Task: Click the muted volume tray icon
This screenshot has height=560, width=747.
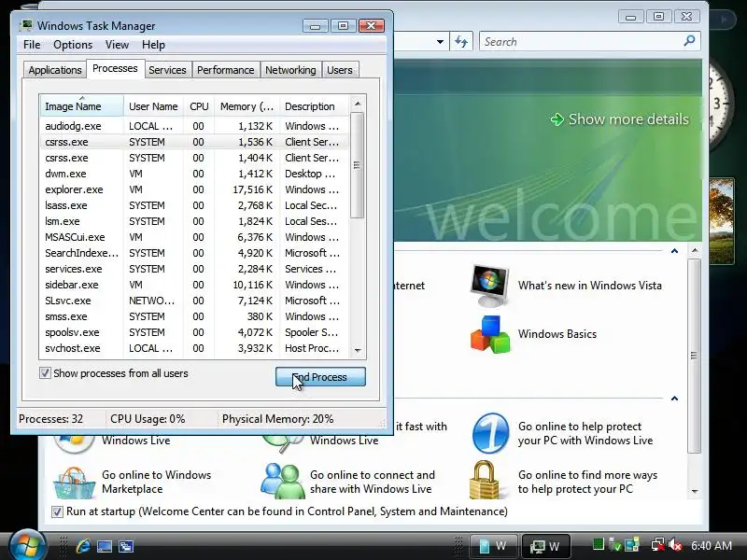Action: [x=675, y=545]
